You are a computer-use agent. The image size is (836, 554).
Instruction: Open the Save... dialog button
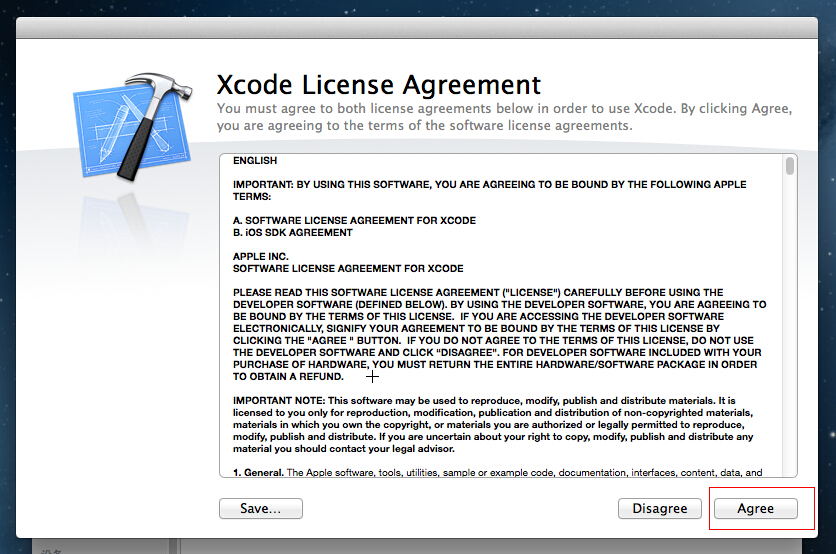261,508
